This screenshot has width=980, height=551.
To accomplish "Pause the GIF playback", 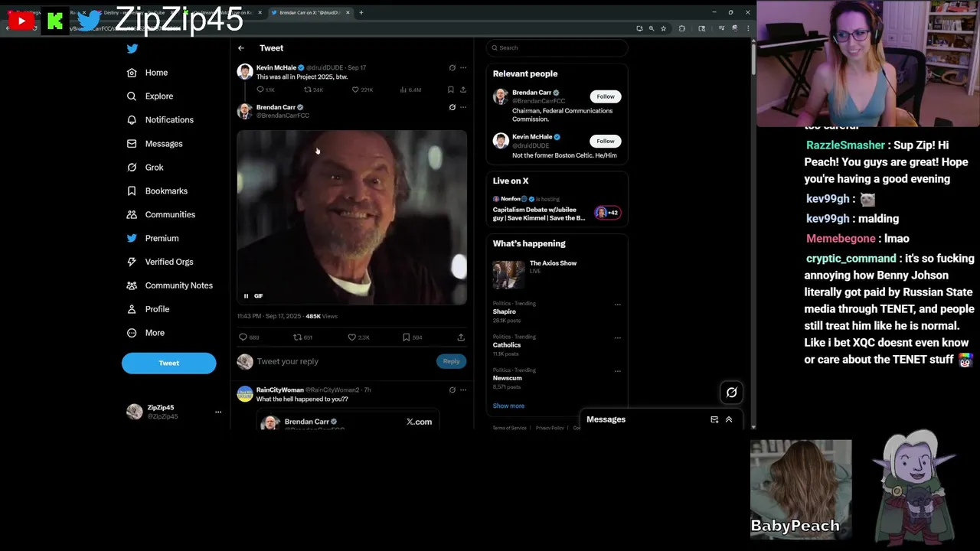I will tap(246, 296).
